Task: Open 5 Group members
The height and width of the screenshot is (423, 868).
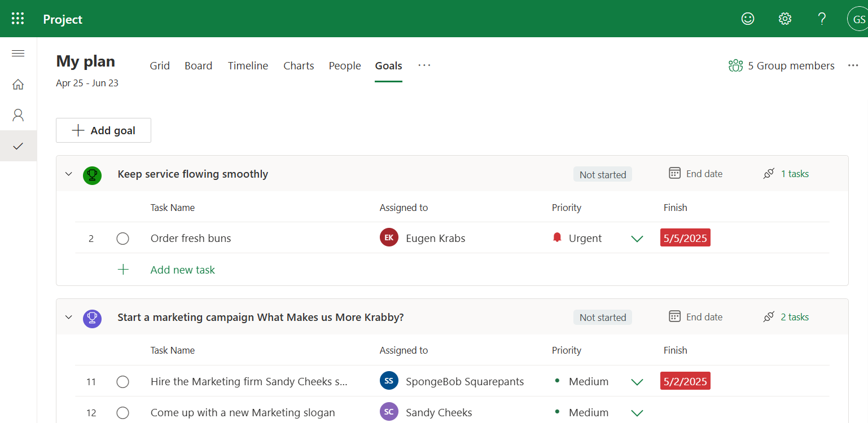Action: (791, 66)
